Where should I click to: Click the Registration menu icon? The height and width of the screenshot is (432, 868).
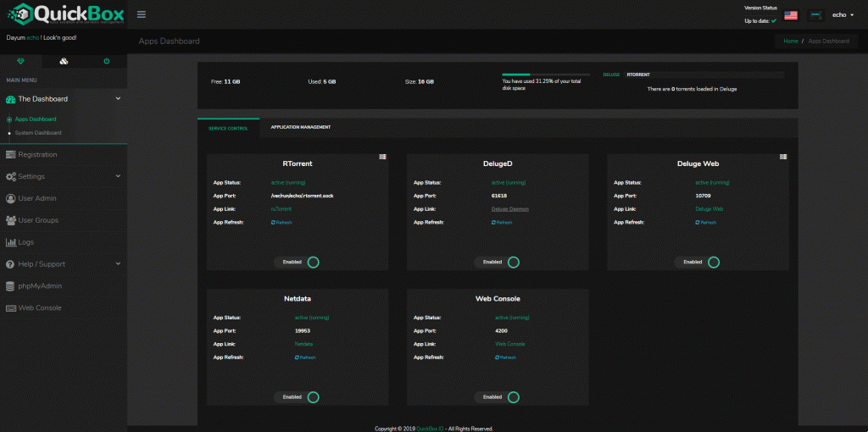[10, 154]
